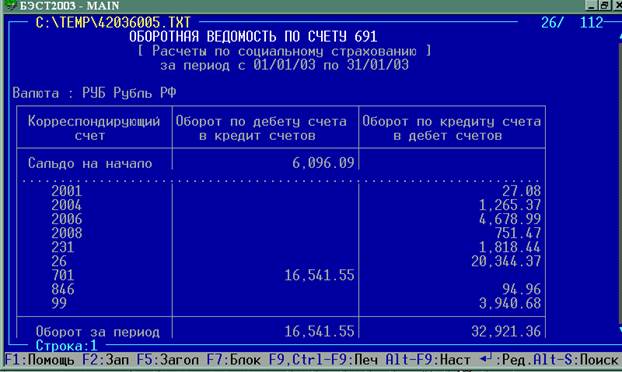Click the row label Оборот за период
Viewport: 622px width, 372px height.
coord(98,332)
